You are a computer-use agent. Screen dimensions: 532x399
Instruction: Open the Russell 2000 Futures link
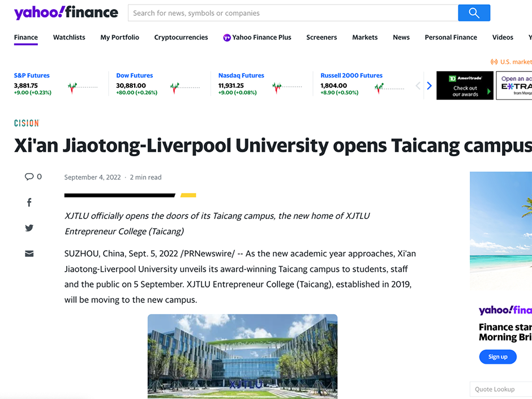(x=351, y=75)
